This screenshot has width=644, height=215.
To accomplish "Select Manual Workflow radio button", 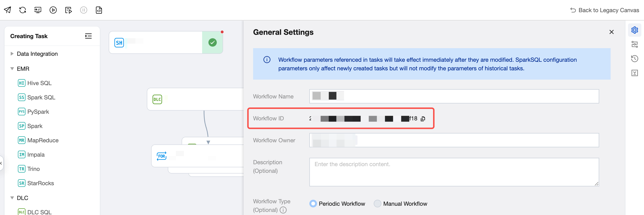I will [x=377, y=204].
